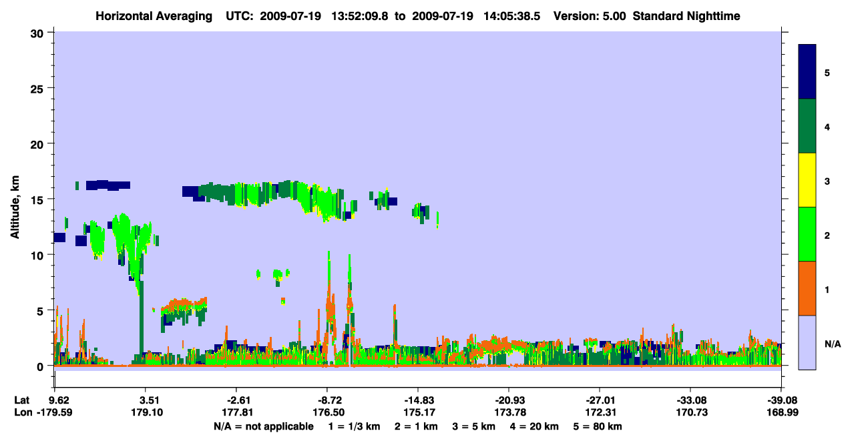
Task: Click longitude value 173.78
Action: tap(509, 413)
